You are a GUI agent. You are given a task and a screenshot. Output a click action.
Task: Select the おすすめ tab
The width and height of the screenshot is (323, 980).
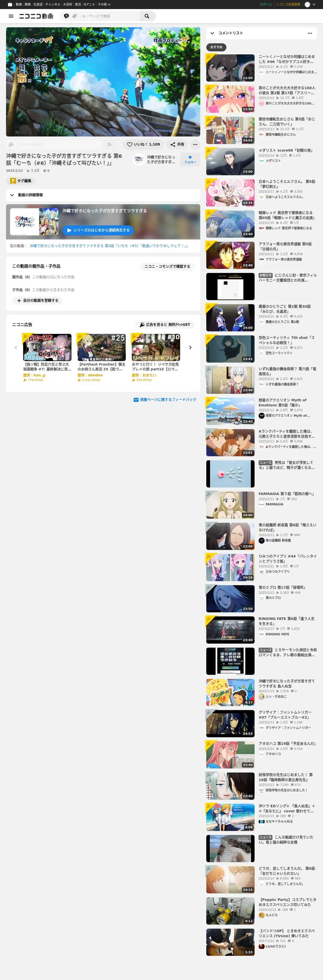(216, 47)
